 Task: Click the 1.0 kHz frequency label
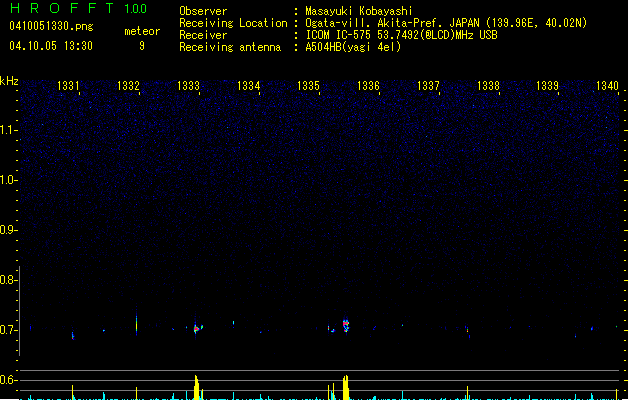(9, 180)
